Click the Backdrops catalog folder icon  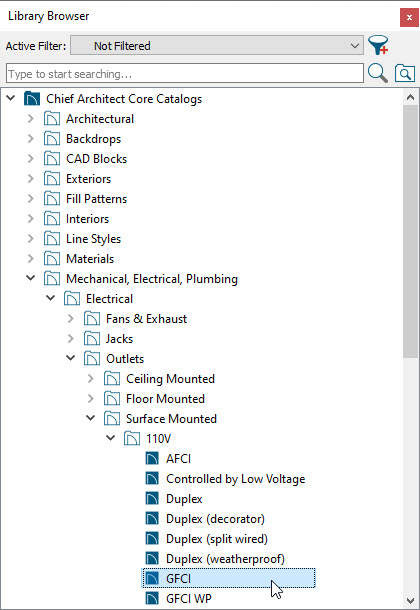pyautogui.click(x=52, y=138)
